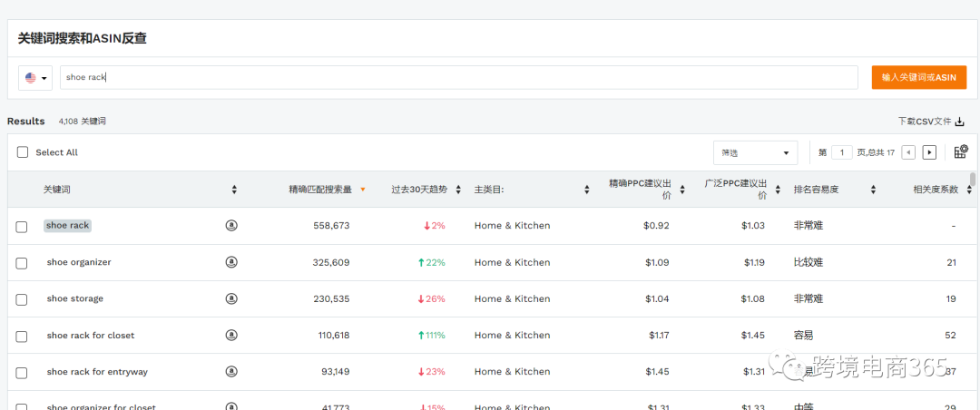This screenshot has height=410, width=980.
Task: Click 输入关键词或ASIN orange button
Action: [x=918, y=77]
